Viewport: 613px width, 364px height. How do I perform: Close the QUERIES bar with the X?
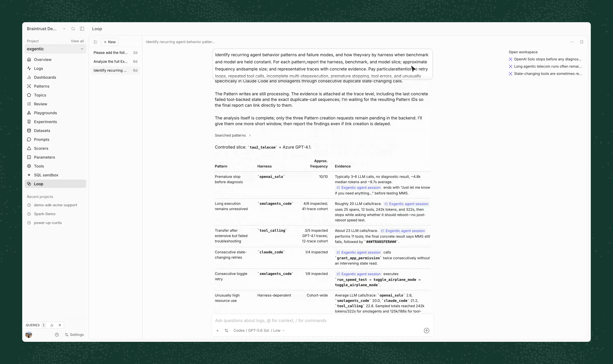pos(60,325)
